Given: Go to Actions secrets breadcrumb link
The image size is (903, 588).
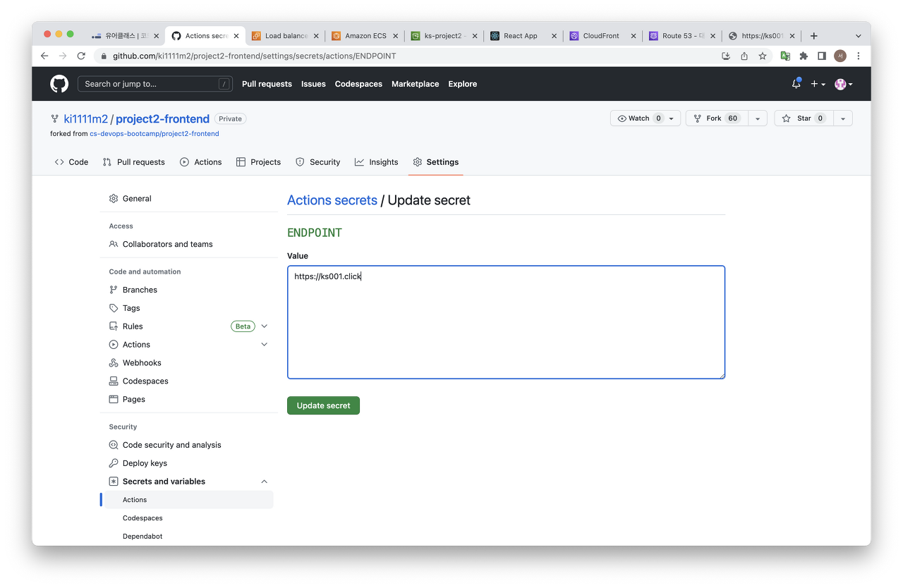Looking at the screenshot, I should click(332, 200).
